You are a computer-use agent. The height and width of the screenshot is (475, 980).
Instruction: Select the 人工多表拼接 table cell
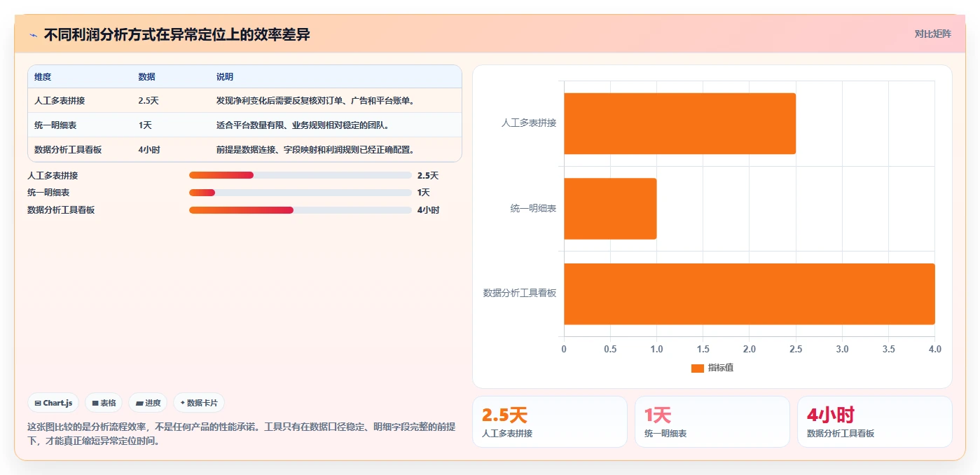pos(60,100)
